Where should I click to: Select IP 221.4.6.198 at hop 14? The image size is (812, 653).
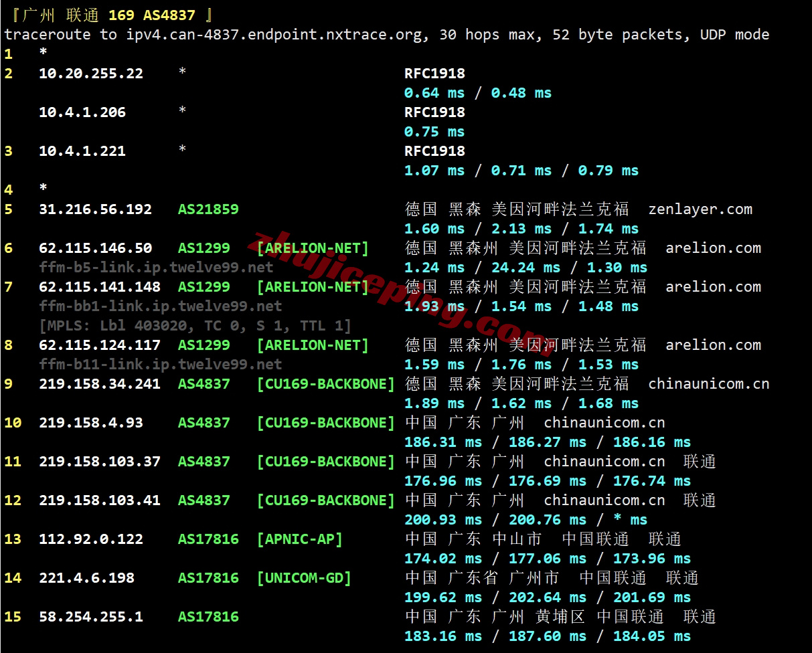[86, 578]
